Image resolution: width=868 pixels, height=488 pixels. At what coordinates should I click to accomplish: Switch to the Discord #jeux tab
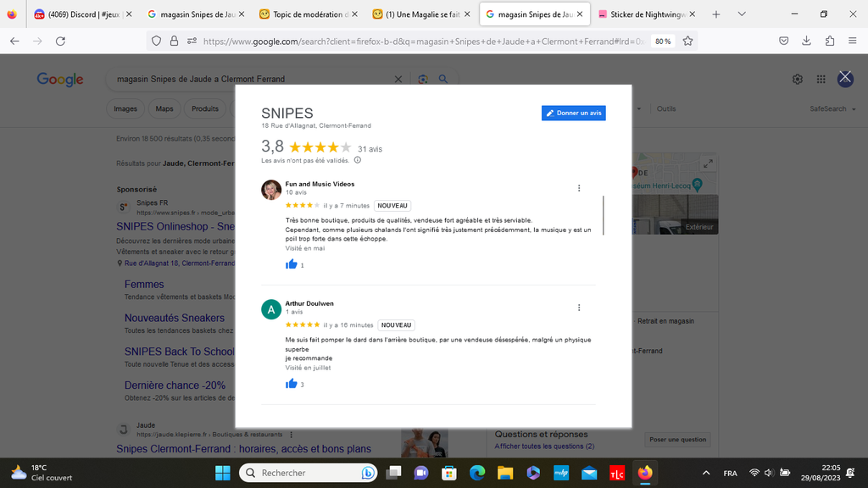pyautogui.click(x=82, y=14)
